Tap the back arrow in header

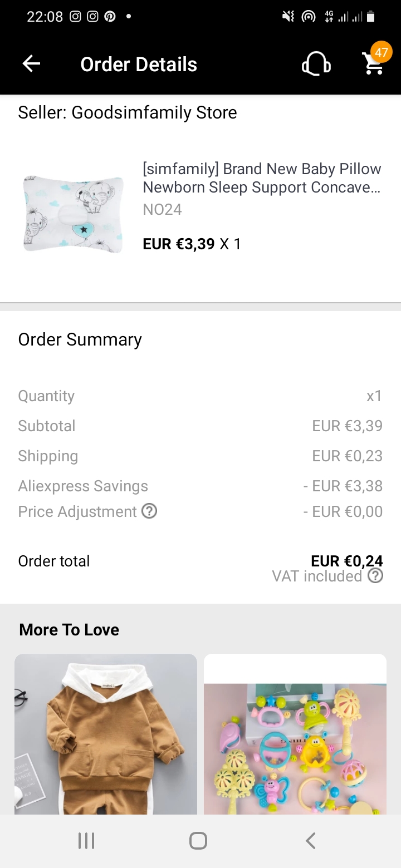point(31,65)
